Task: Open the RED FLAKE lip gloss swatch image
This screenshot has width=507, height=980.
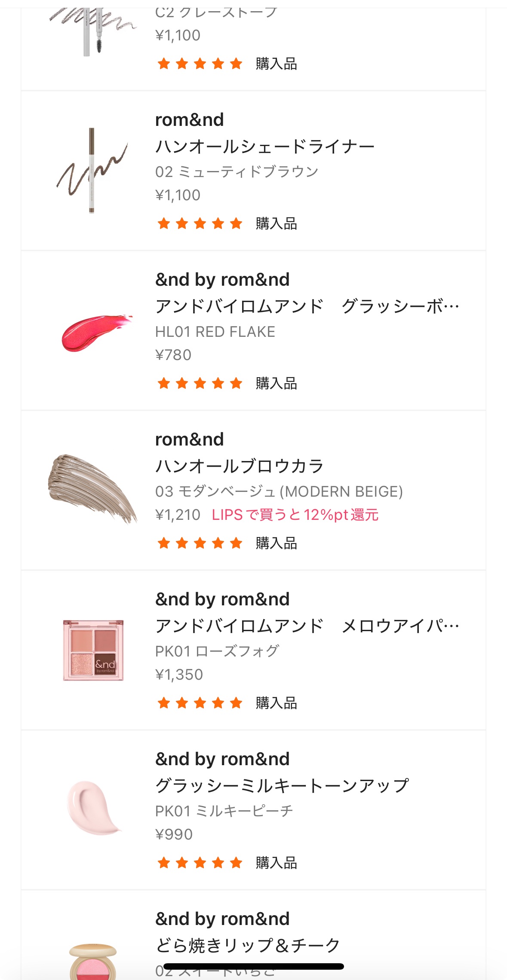Action: 96,332
